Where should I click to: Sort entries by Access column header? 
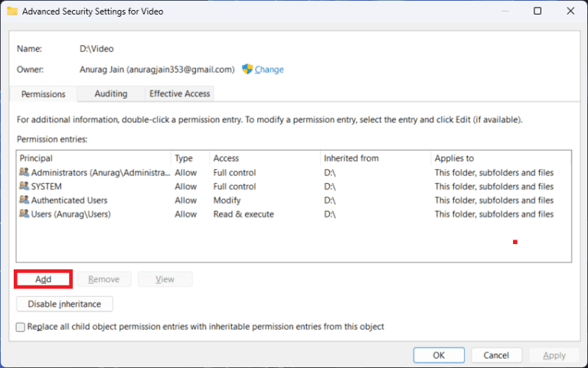(x=264, y=158)
